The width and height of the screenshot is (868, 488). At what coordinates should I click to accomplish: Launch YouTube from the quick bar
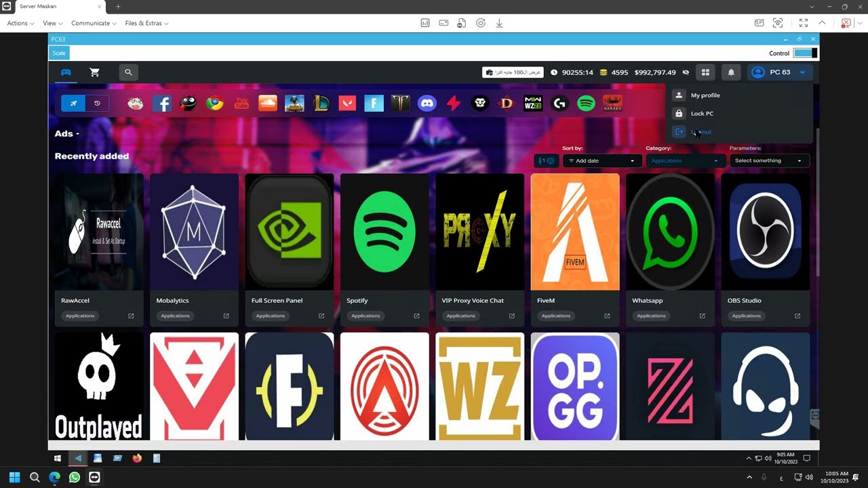click(241, 104)
